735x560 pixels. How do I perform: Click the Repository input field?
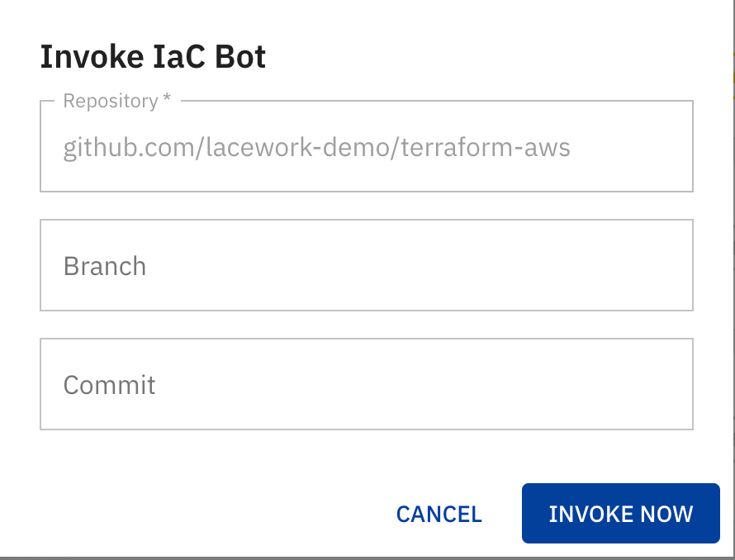click(366, 147)
